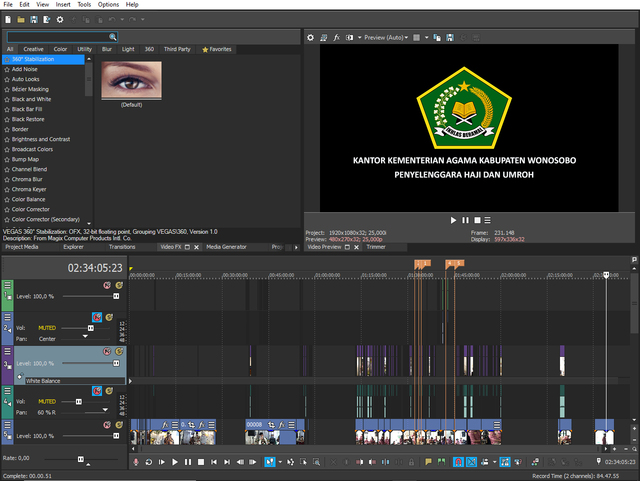Click play from start button in transport bar
This screenshot has width=640, height=481.
tap(162, 462)
